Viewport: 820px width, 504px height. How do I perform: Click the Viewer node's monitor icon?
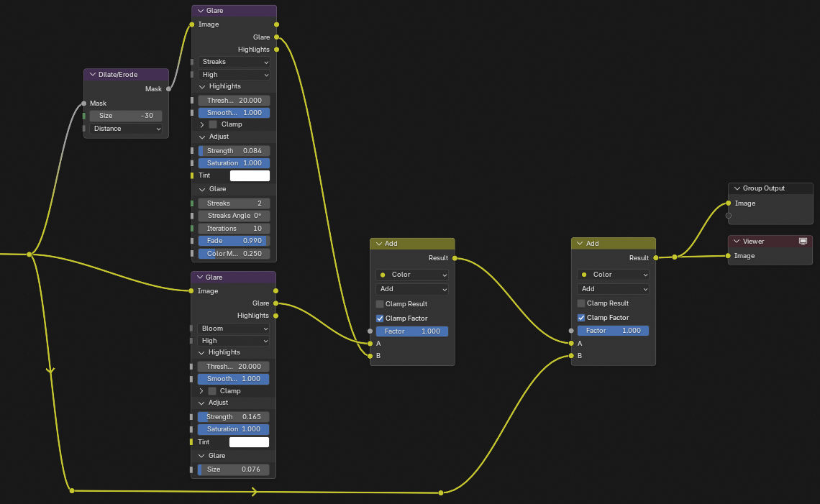pos(803,242)
